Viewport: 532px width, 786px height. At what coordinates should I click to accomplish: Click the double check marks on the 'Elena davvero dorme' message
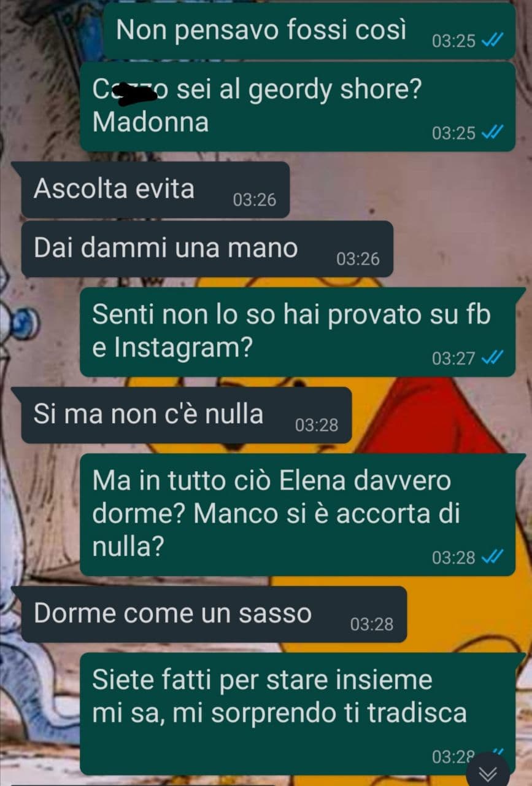pyautogui.click(x=493, y=557)
